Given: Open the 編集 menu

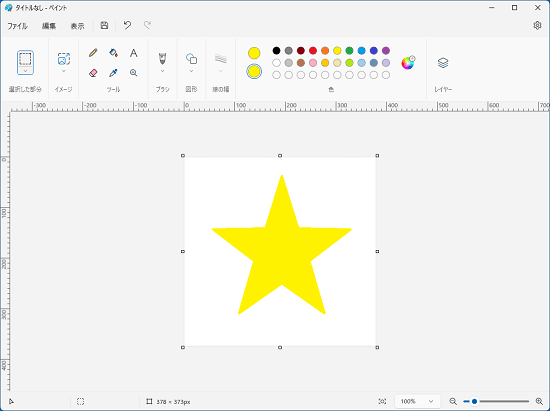Looking at the screenshot, I should pyautogui.click(x=49, y=26).
